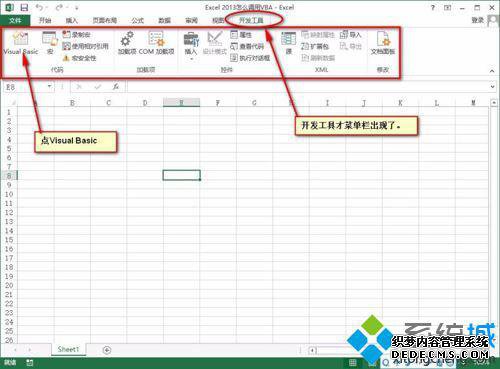The width and height of the screenshot is (500, 369).
Task: Select the Developer (开发工具) tab
Action: coord(251,20)
